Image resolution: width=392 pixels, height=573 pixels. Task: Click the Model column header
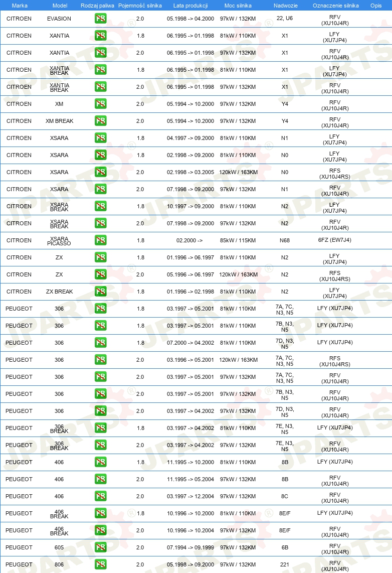pyautogui.click(x=60, y=6)
